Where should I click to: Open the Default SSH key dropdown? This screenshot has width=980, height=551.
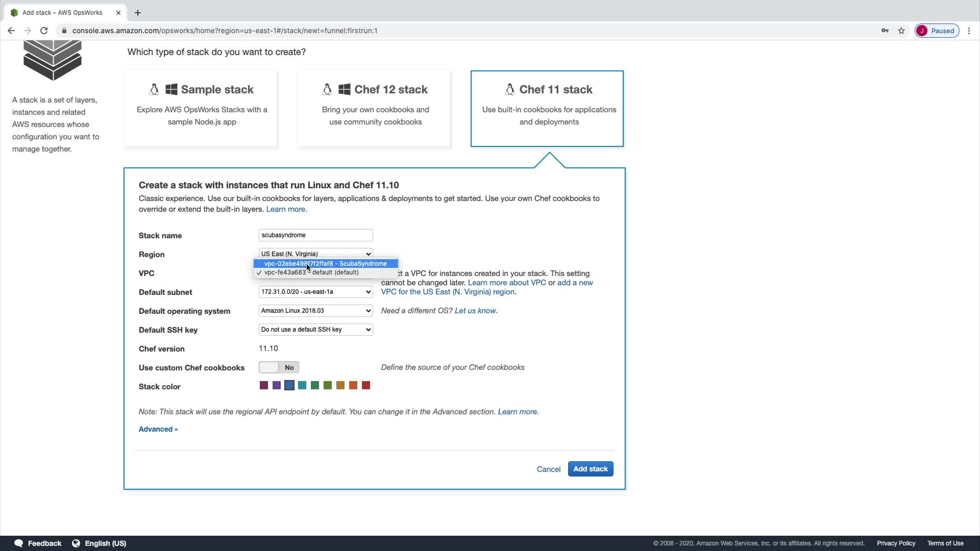point(316,330)
